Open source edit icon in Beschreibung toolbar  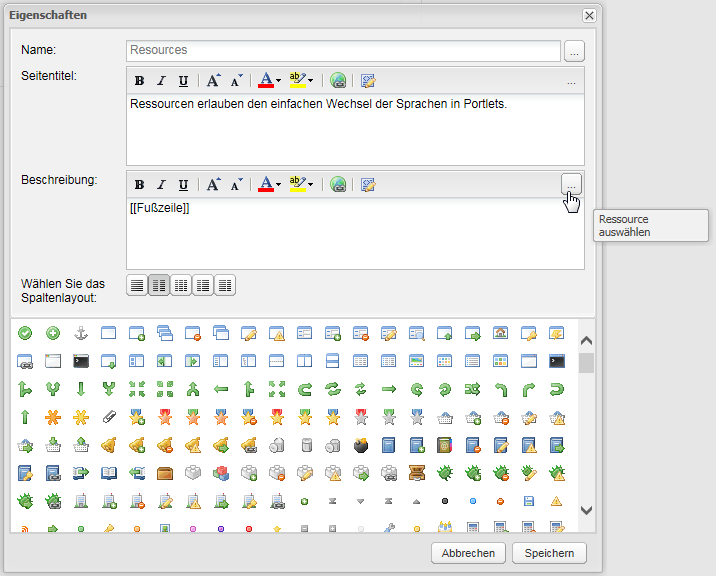coord(368,185)
